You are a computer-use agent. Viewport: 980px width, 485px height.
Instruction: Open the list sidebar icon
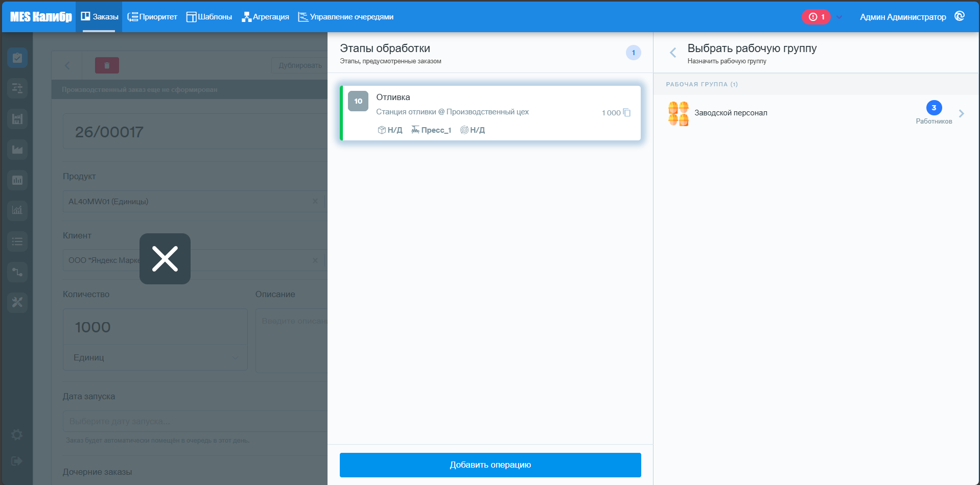tap(17, 241)
